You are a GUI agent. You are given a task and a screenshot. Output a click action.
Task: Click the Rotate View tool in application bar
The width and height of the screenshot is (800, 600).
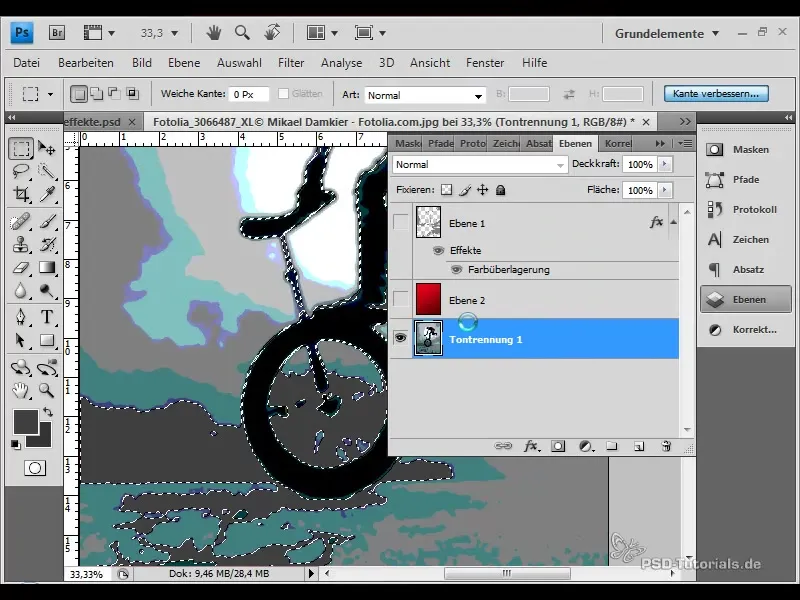tap(272, 33)
